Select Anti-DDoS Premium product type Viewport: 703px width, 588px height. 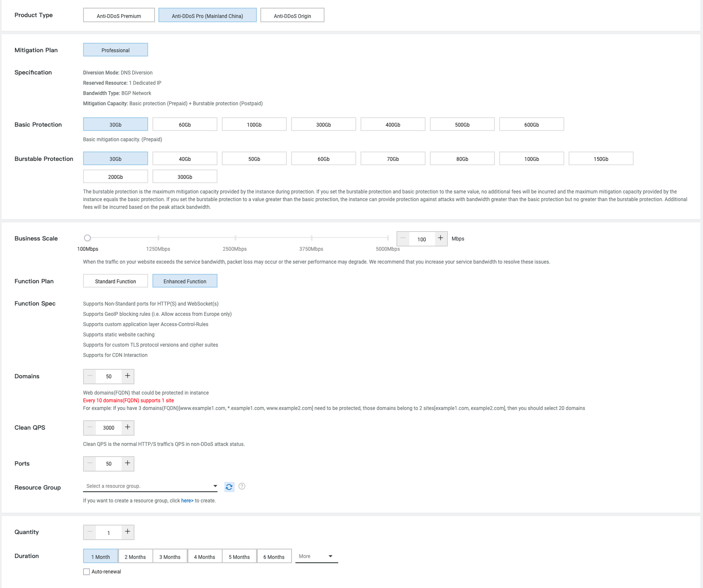click(x=119, y=15)
